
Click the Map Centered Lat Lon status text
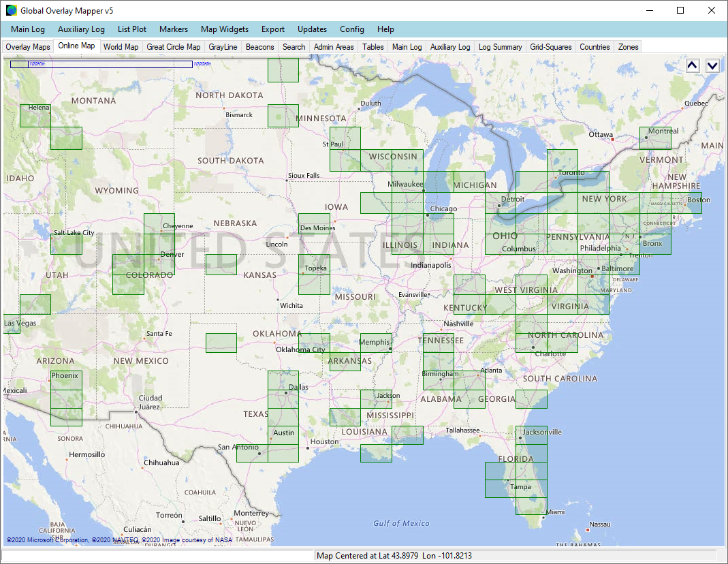pos(394,555)
